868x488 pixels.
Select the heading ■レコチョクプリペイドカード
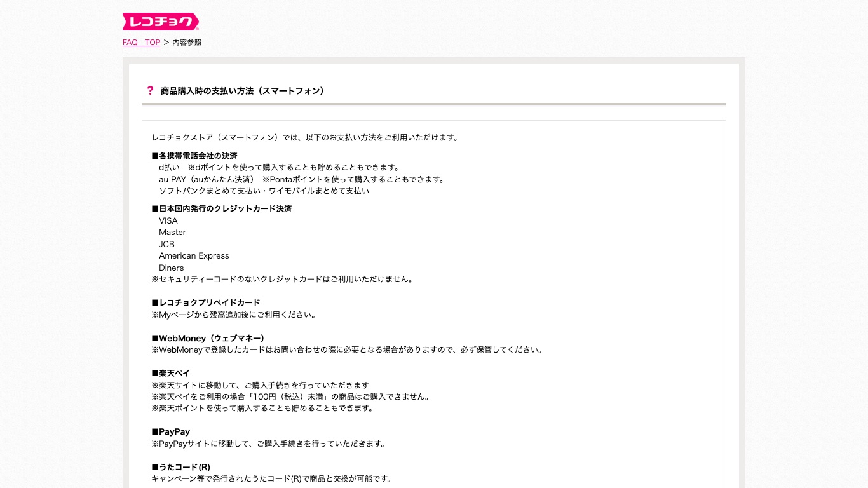pos(206,302)
